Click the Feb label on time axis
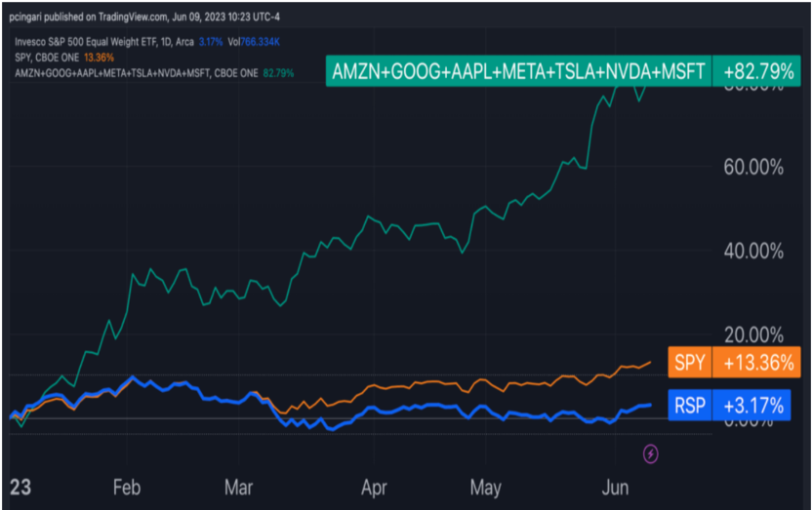Screen dimensions: 812x510 (x=127, y=488)
